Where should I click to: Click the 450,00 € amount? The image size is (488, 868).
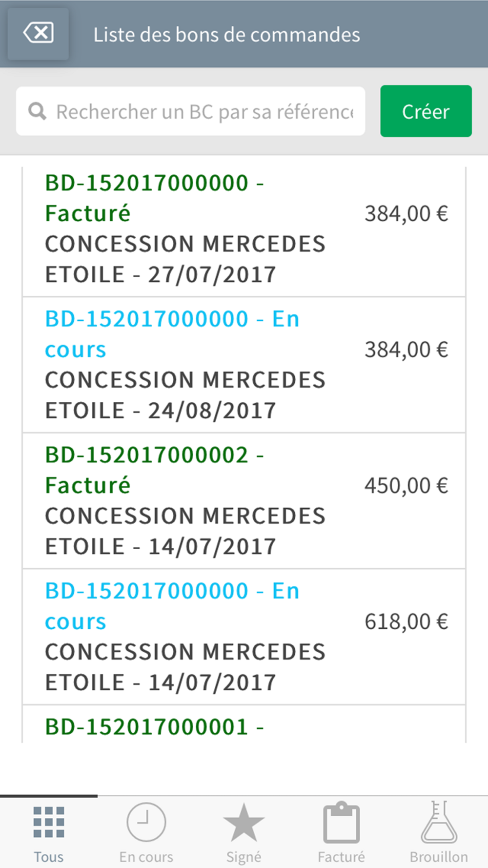406,486
